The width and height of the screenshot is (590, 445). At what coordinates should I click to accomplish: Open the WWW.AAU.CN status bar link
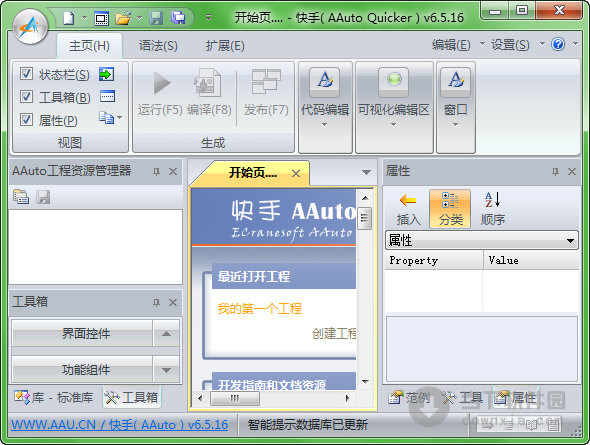point(120,425)
